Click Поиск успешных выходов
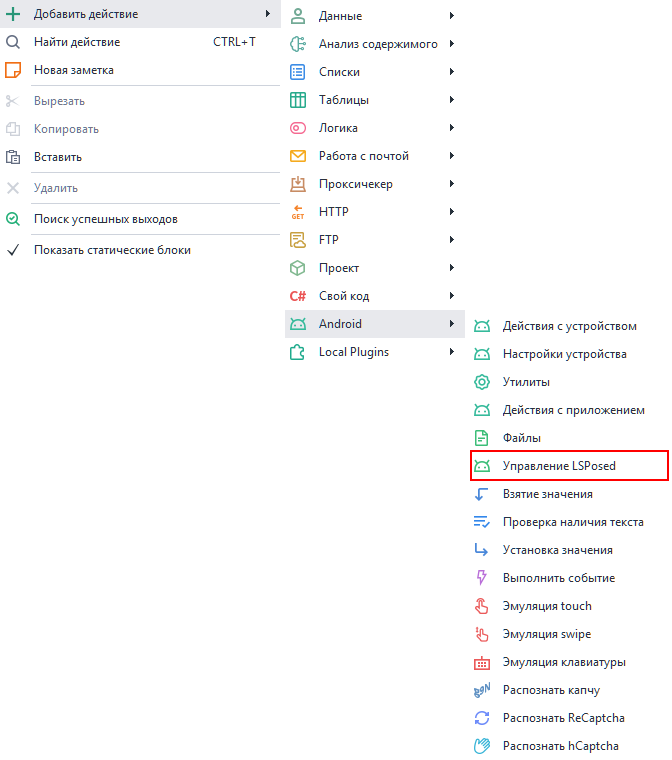Screen dimensions: 672x760 (x=105, y=219)
